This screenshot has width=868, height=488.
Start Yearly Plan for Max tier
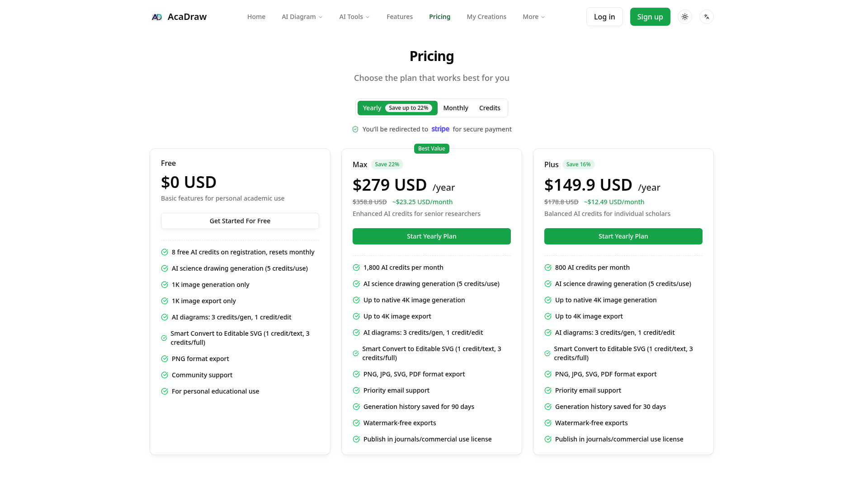click(432, 236)
